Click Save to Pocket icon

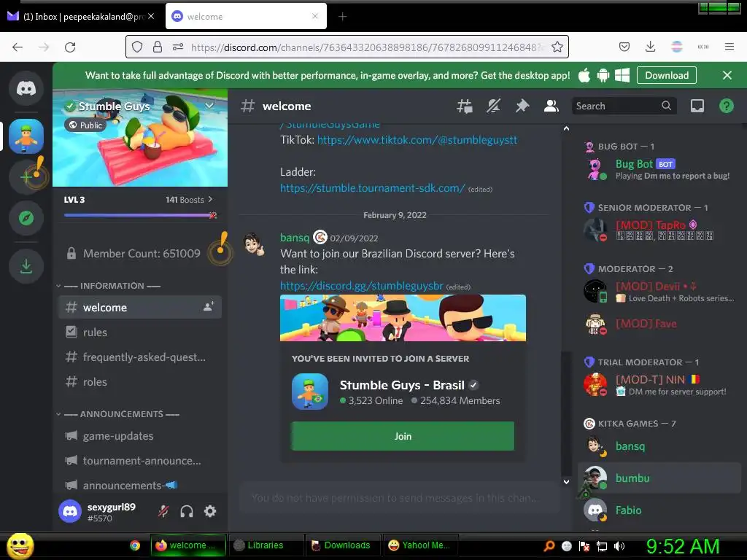pos(624,47)
